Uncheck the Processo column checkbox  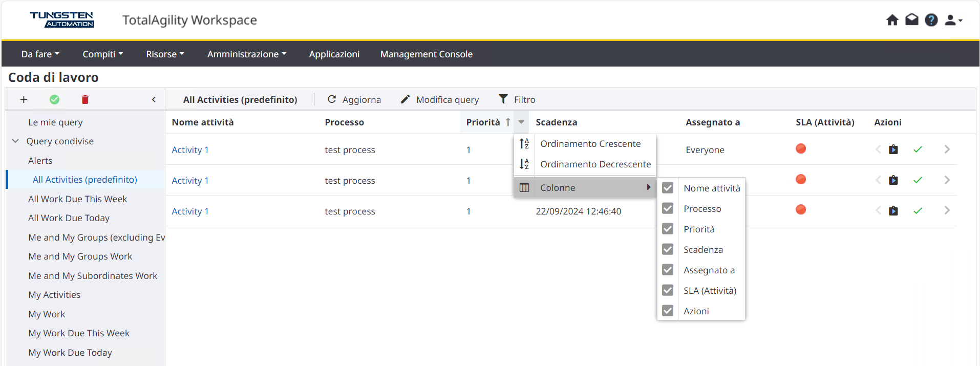point(667,208)
